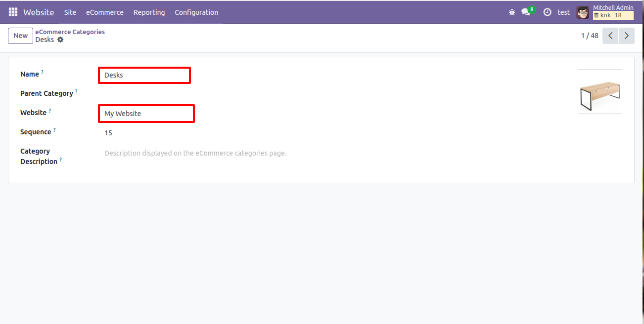Open the activities clock icon
The width and height of the screenshot is (644, 324).
(547, 12)
